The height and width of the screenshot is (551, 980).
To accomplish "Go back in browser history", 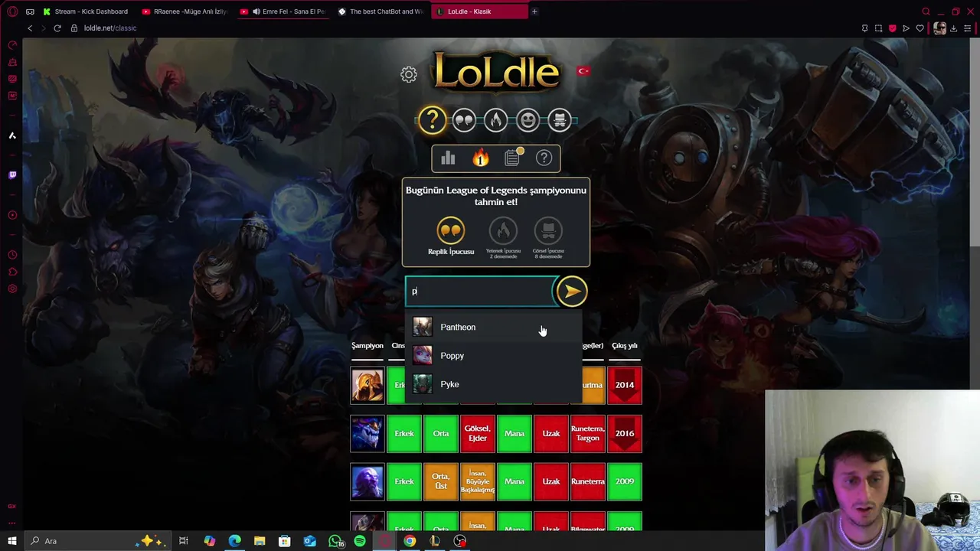I will [x=30, y=28].
